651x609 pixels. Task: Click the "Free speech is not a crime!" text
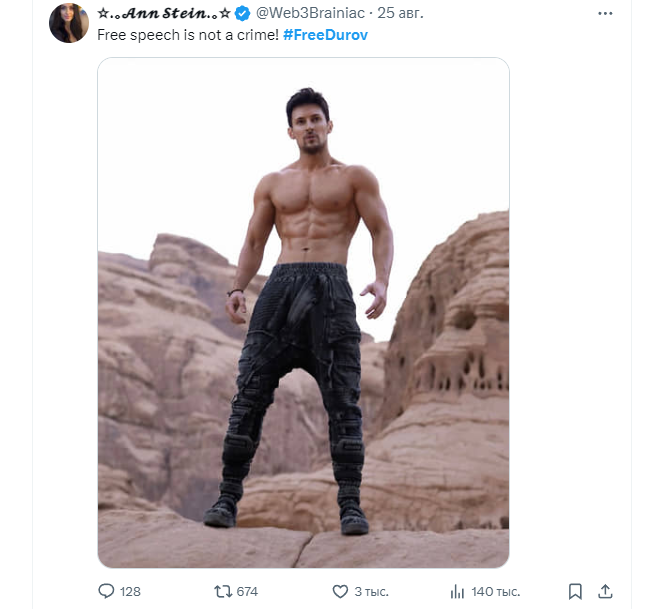[x=188, y=35]
